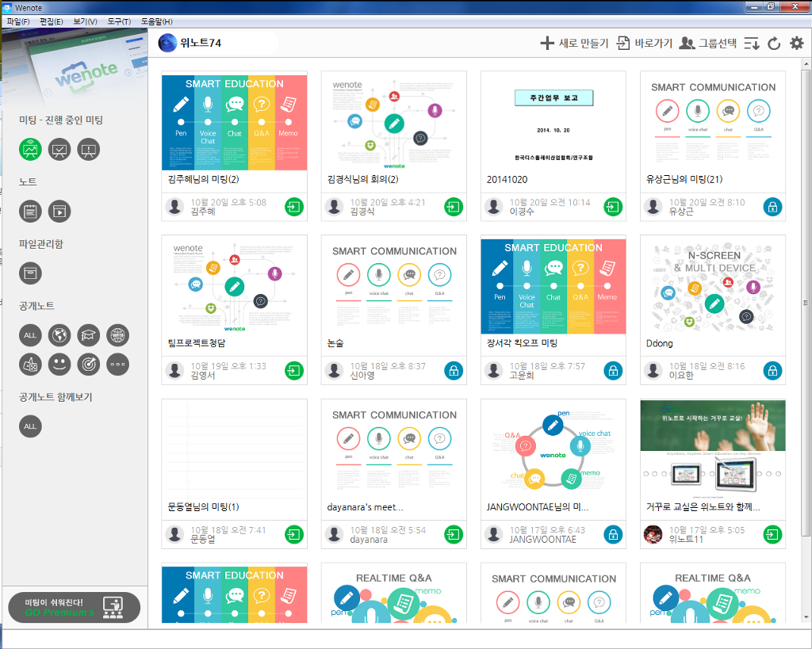Viewport: 812px width, 649px height.
Task: Click the title 논술
Action: 335,343
